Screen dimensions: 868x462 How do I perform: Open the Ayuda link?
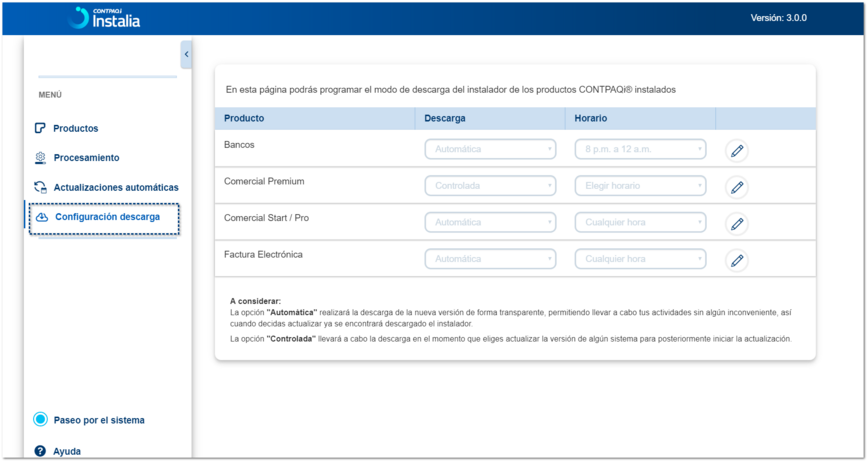click(67, 451)
